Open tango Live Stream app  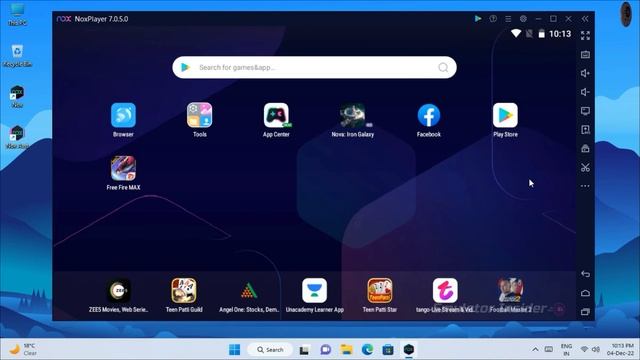click(x=445, y=291)
